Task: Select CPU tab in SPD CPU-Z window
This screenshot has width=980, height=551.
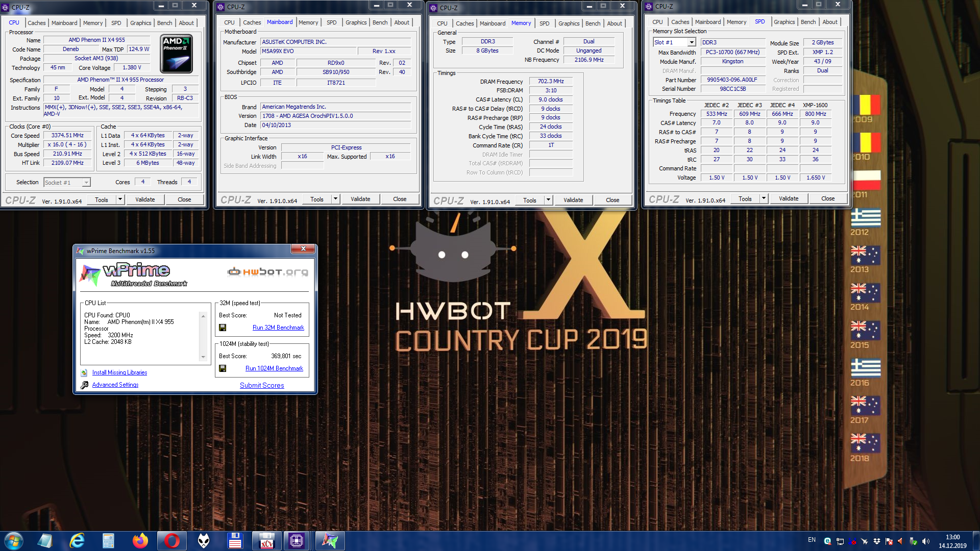Action: pos(657,22)
